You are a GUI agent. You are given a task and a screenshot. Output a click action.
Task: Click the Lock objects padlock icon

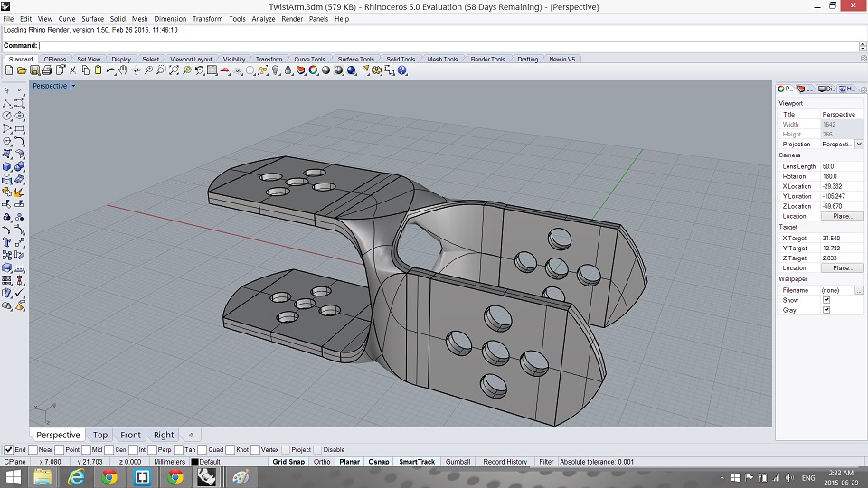click(x=287, y=70)
